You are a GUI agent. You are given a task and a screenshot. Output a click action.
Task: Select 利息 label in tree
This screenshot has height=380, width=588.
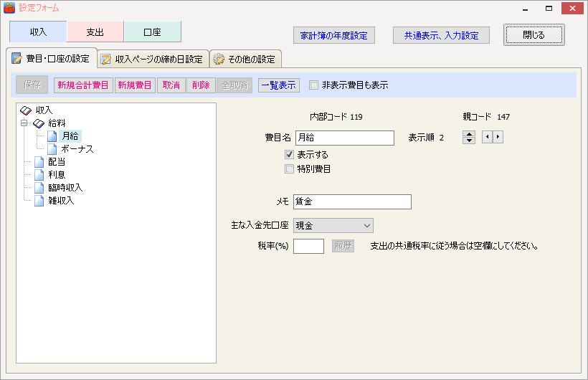click(57, 175)
